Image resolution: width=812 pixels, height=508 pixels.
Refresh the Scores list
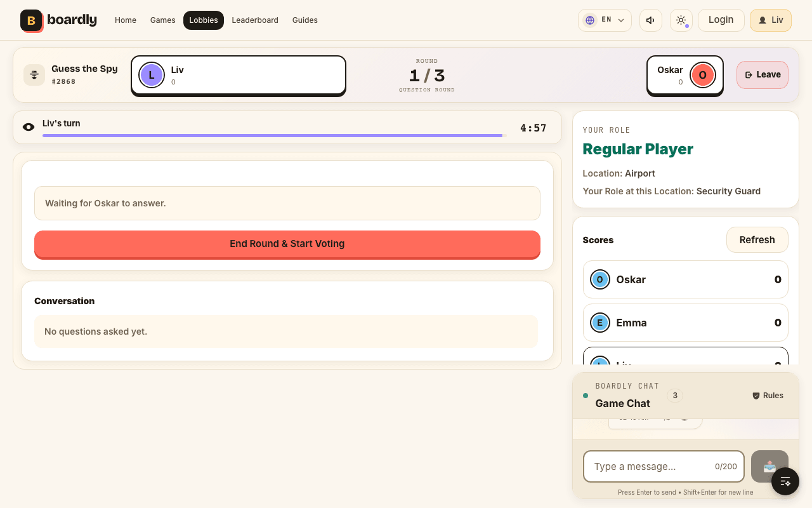tap(757, 240)
